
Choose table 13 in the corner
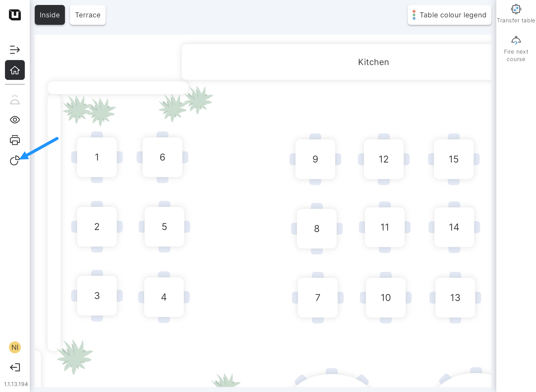[x=455, y=297]
